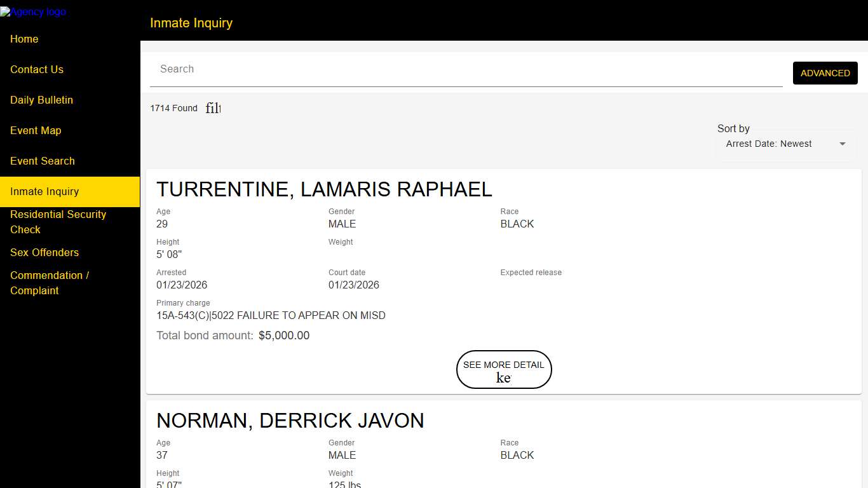Open the Contact Us page
Screen dimensions: 868x488
pos(37,70)
